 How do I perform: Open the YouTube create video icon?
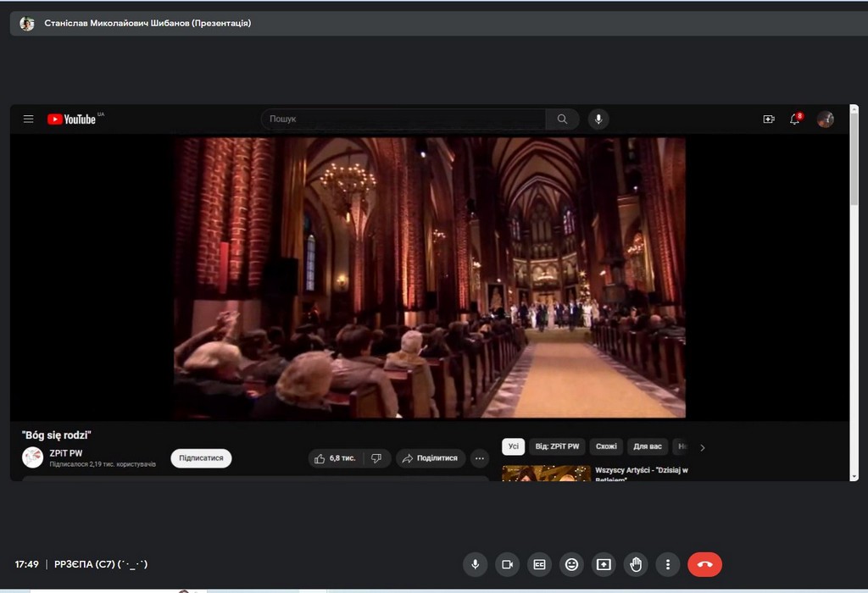[x=769, y=119]
